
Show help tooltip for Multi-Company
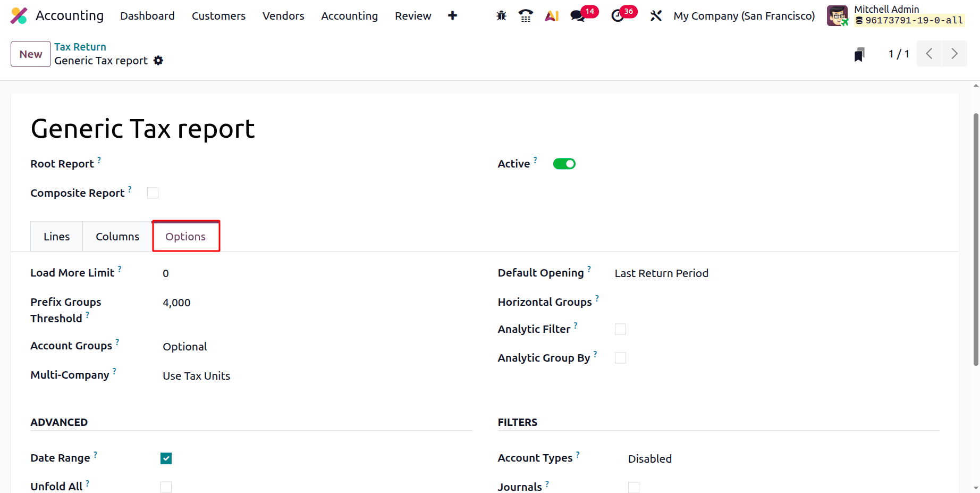[x=114, y=371]
